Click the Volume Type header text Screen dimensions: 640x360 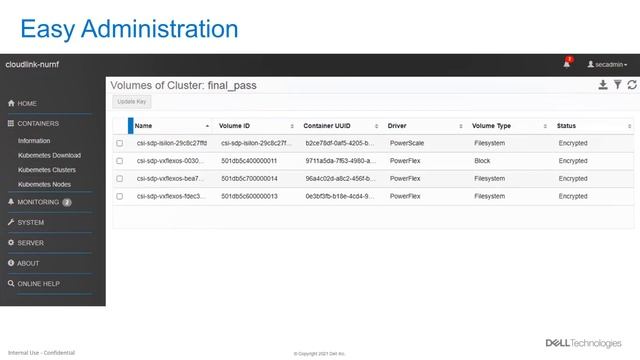click(x=491, y=126)
